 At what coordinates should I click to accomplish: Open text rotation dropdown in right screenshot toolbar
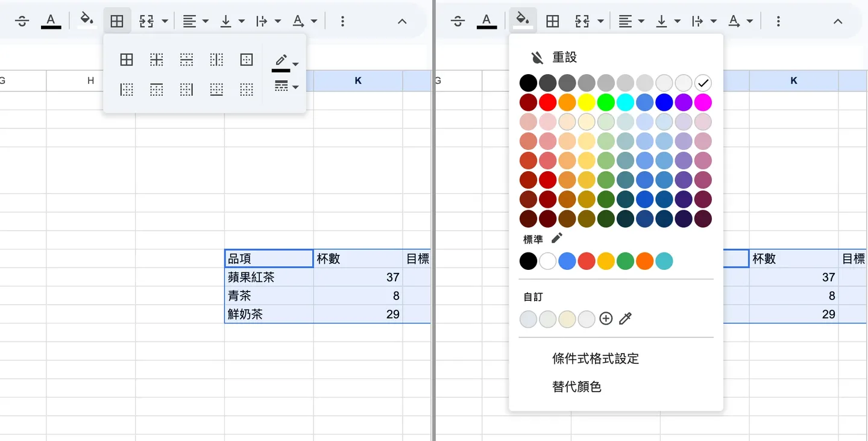click(x=740, y=22)
